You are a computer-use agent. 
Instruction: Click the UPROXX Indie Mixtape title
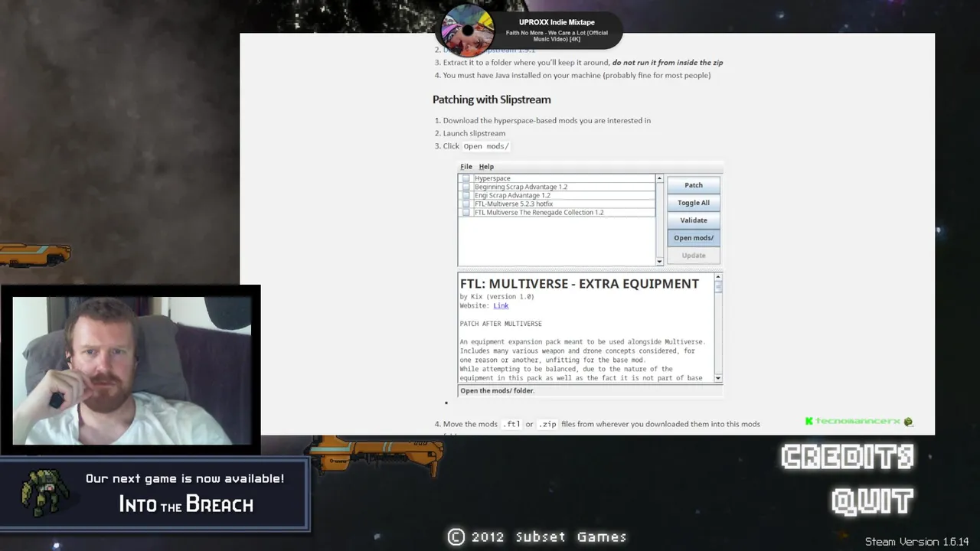pos(557,22)
